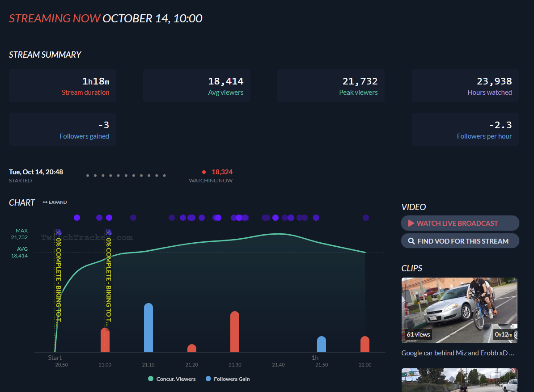Expand the chart view
This screenshot has width=534, height=392.
pyautogui.click(x=55, y=202)
